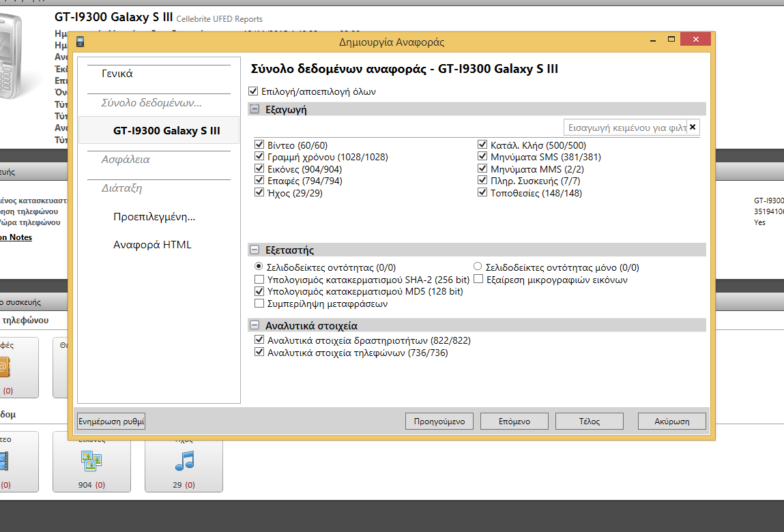Go to Διάταξη sidebar step
Image resolution: width=784 pixels, height=532 pixels.
(121, 188)
